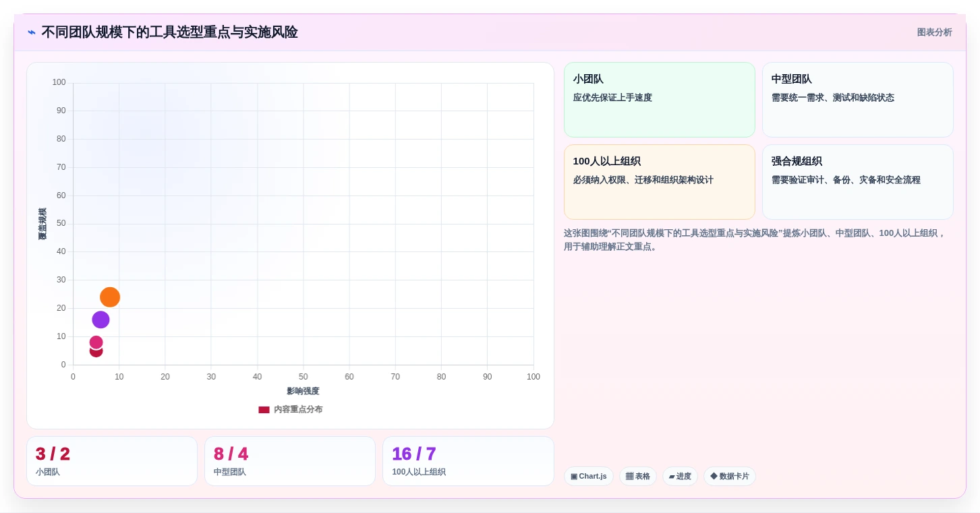Click the page title 不同团队规模下的工具选型重点与实施风险
This screenshot has width=980, height=513.
coord(169,32)
